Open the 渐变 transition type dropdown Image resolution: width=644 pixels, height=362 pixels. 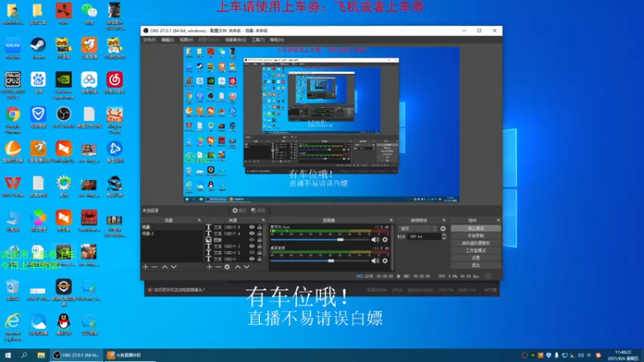tap(418, 228)
